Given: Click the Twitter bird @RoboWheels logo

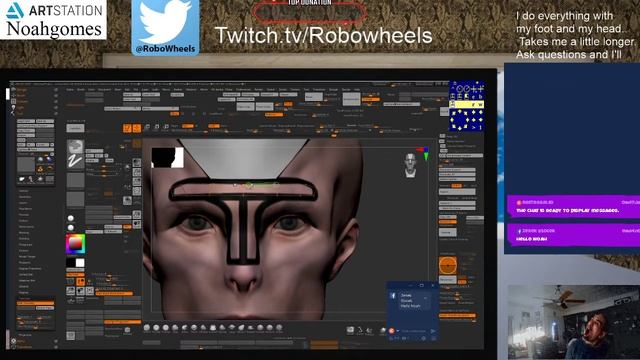Looking at the screenshot, I should click(165, 27).
